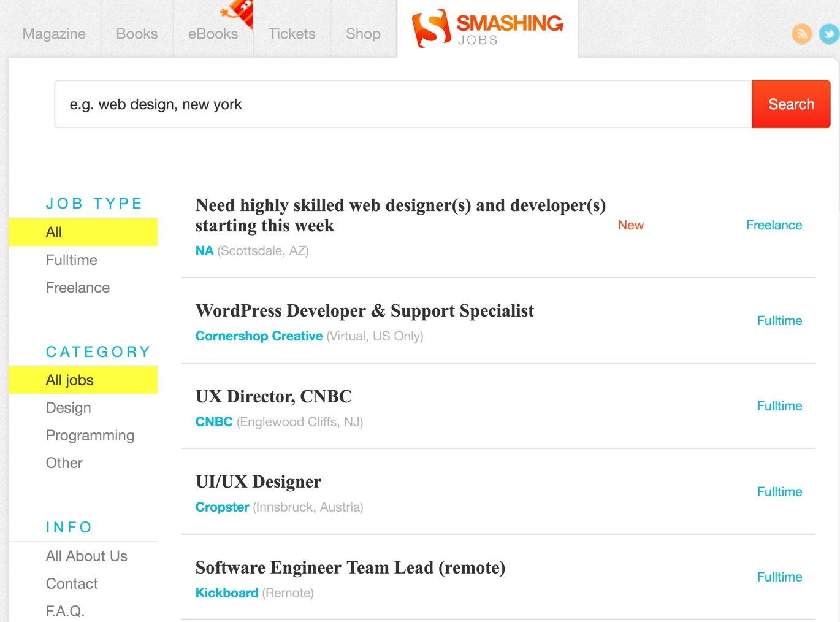Open the RSS feed icon
840x622 pixels.
pyautogui.click(x=802, y=34)
